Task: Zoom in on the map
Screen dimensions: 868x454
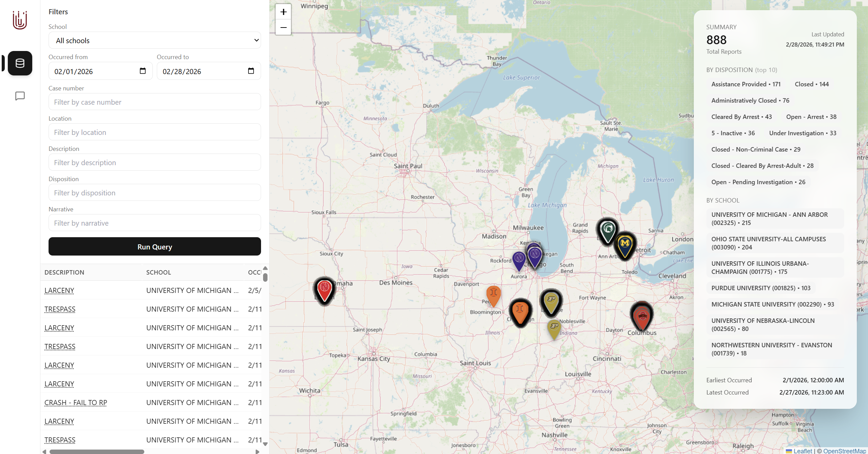Action: tap(283, 12)
